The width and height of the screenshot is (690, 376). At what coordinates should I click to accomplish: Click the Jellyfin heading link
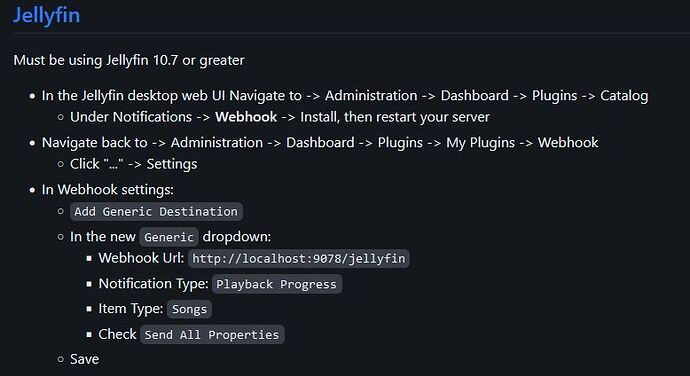(46, 15)
